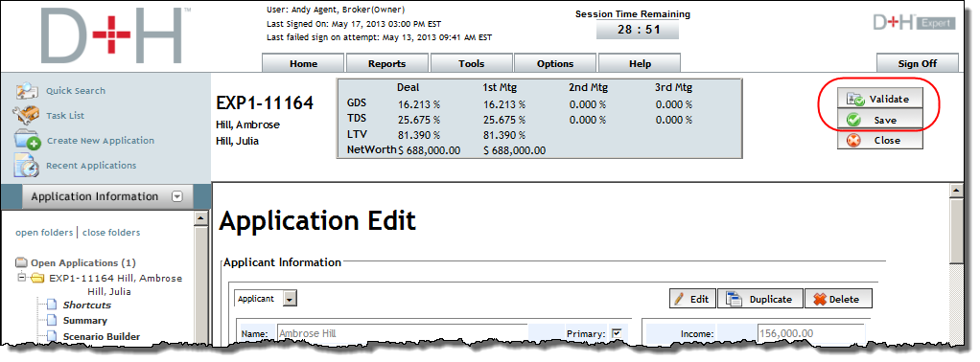980x362 pixels.
Task: Click the Name input field for Ambrose Hill
Action: tap(401, 333)
